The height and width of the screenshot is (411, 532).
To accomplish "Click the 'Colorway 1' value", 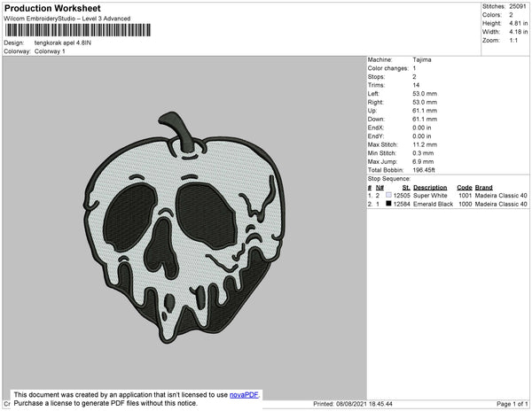I will tap(50, 51).
